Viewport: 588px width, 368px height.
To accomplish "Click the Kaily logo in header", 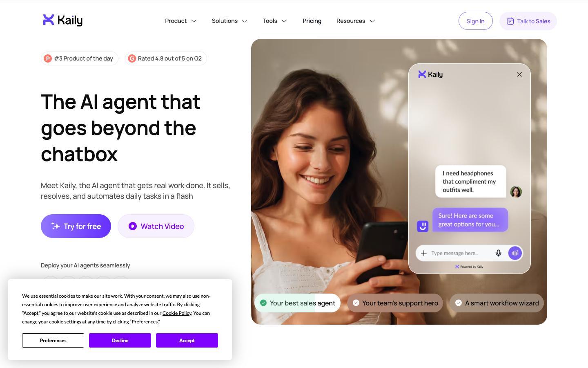I will coord(63,20).
